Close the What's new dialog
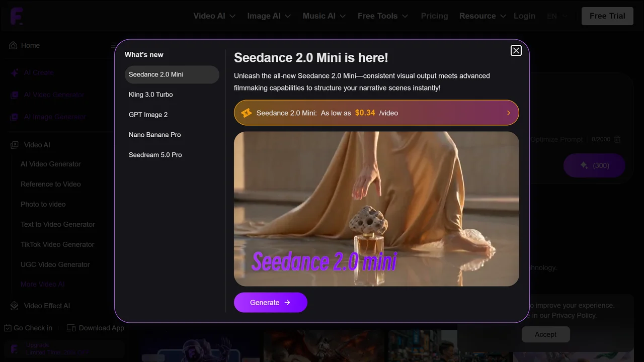 (x=516, y=50)
